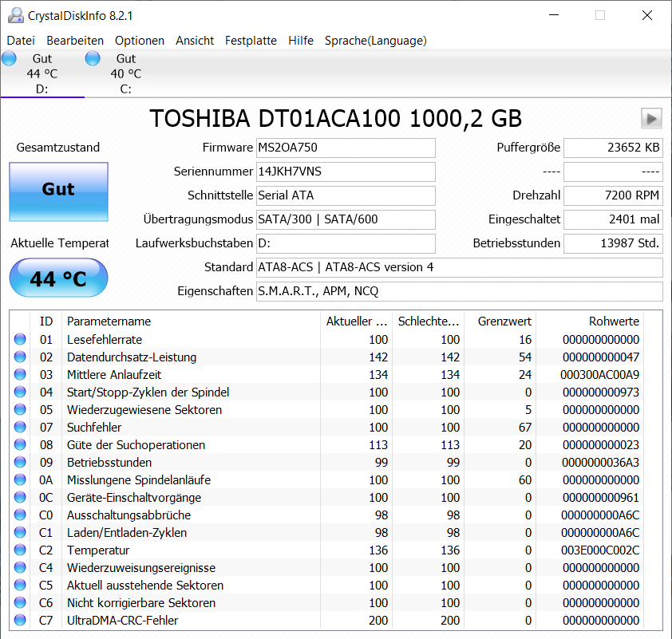Click the next disk arrow button
The height and width of the screenshot is (639, 672).
click(x=651, y=119)
